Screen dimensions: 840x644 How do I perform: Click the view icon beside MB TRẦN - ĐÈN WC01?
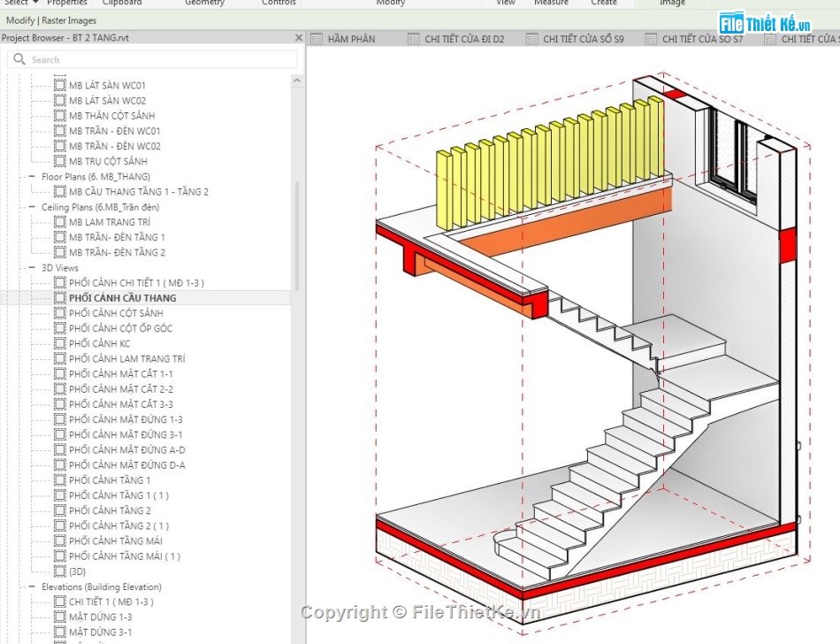click(x=60, y=131)
